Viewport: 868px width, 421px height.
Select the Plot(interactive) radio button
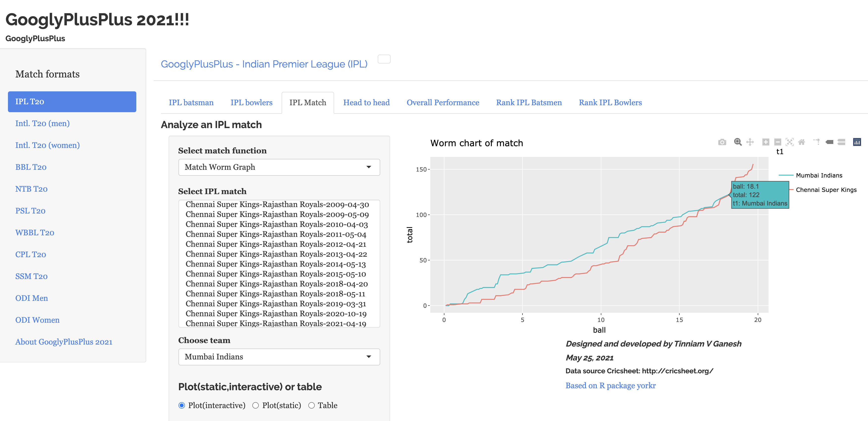(x=182, y=405)
